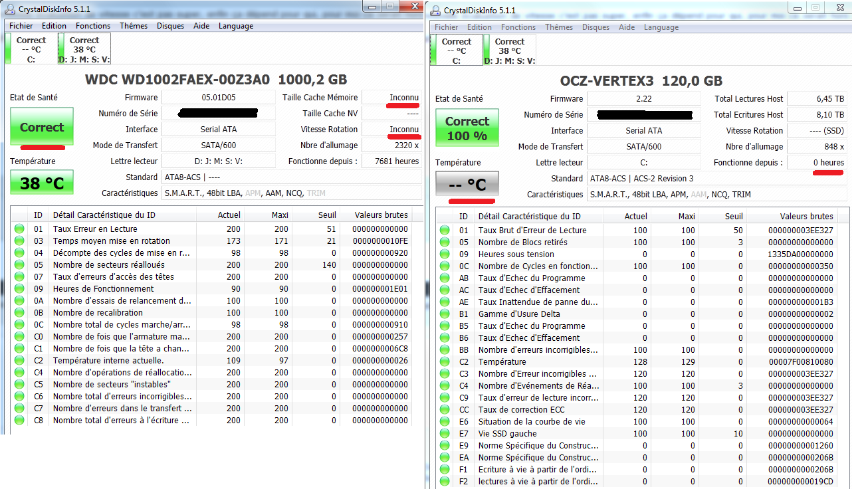Click the CrystalDiskInfo icon in the right window title bar
Image resolution: width=868 pixels, height=489 pixels.
click(x=435, y=11)
